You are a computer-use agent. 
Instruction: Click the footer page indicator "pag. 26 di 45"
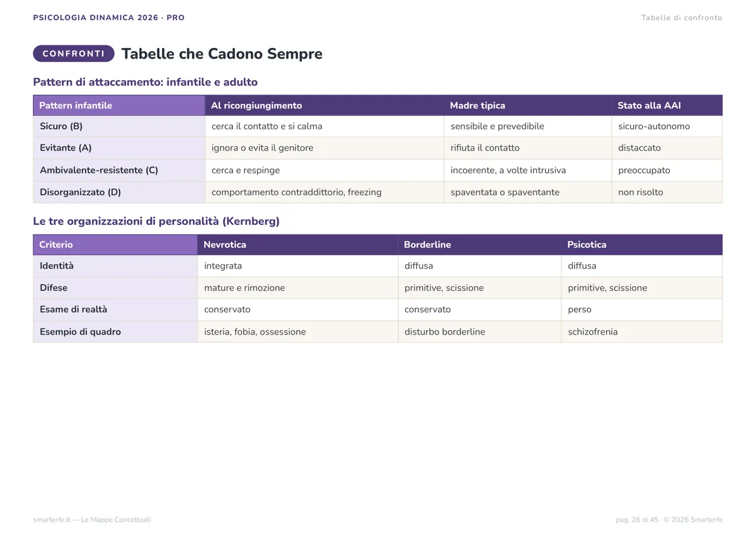637,520
